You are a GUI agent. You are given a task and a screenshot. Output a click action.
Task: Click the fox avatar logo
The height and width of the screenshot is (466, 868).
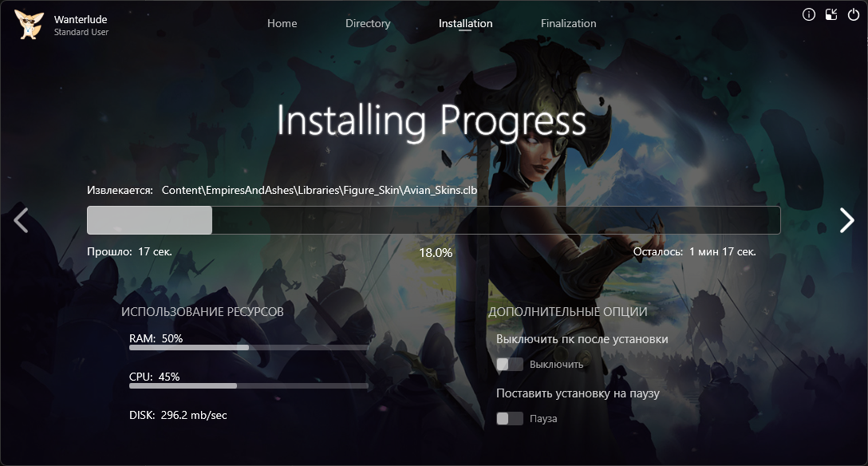(x=30, y=25)
